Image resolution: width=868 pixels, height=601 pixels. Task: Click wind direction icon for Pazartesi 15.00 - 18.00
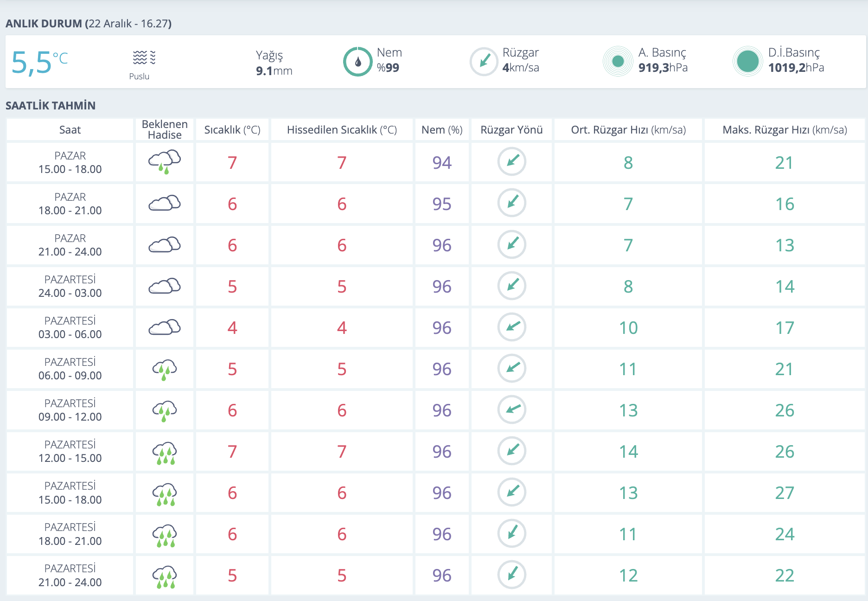point(512,492)
